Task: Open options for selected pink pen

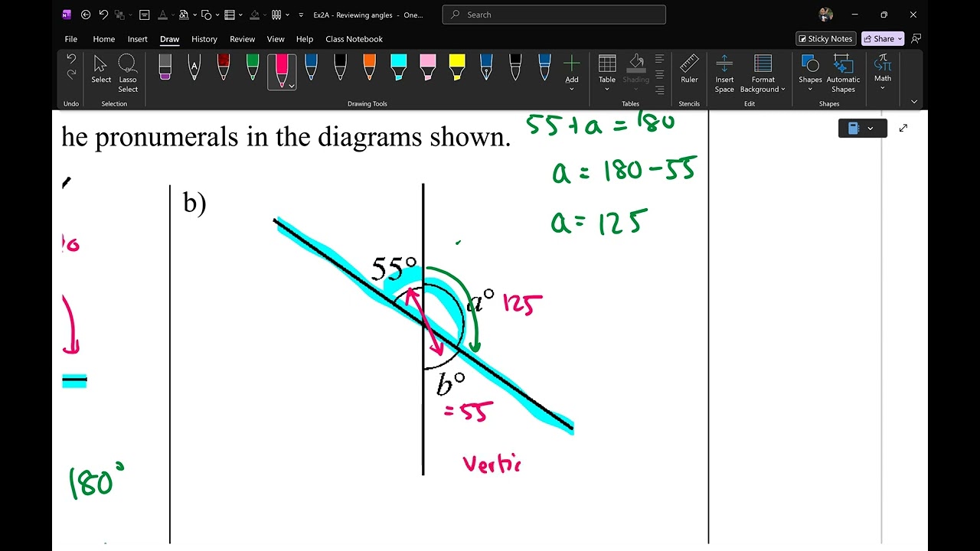Action: pyautogui.click(x=292, y=86)
